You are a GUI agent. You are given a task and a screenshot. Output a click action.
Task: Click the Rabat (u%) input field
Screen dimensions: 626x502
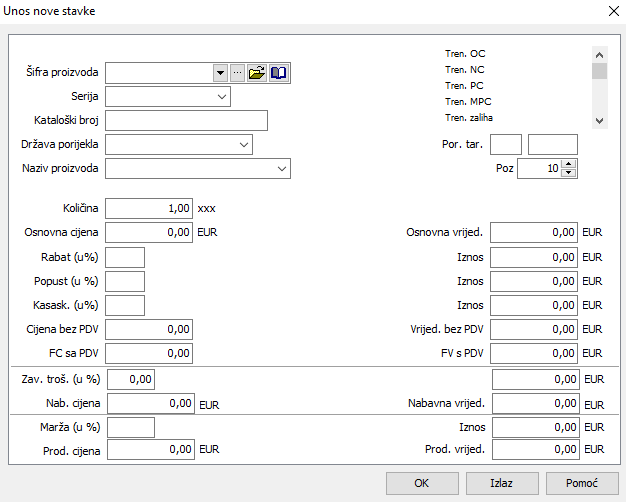pos(125,257)
